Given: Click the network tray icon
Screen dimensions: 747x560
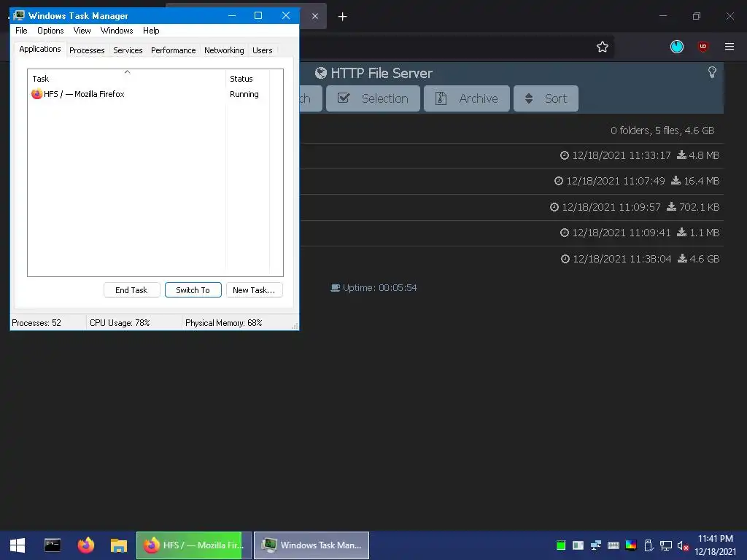Looking at the screenshot, I should (665, 545).
